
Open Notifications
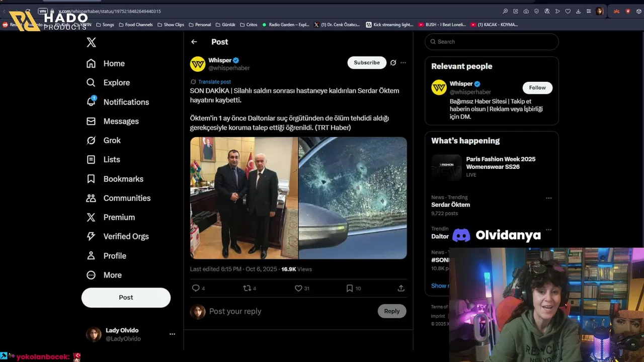click(x=118, y=102)
